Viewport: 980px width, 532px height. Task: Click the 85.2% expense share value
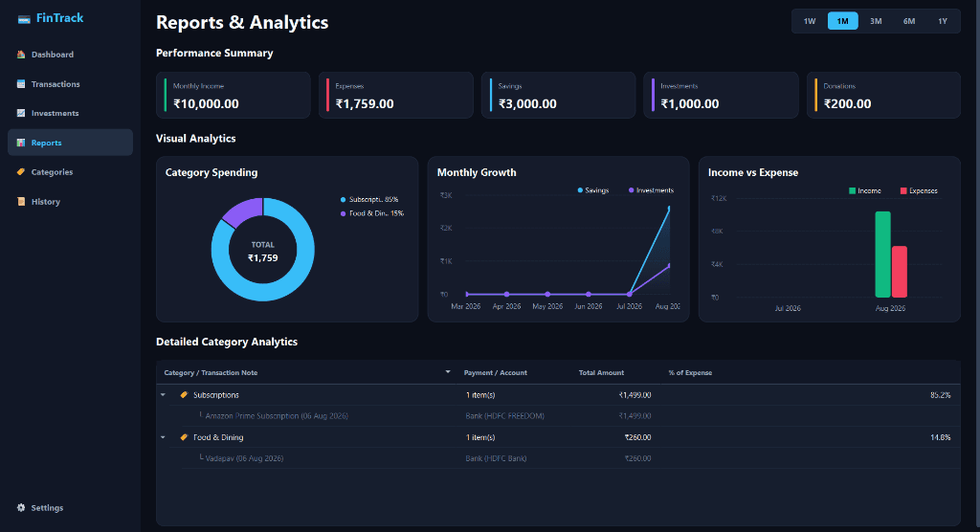pyautogui.click(x=941, y=395)
